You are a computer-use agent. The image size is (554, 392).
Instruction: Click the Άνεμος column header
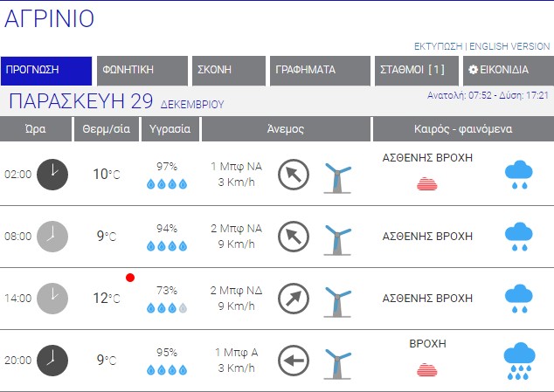pyautogui.click(x=286, y=129)
